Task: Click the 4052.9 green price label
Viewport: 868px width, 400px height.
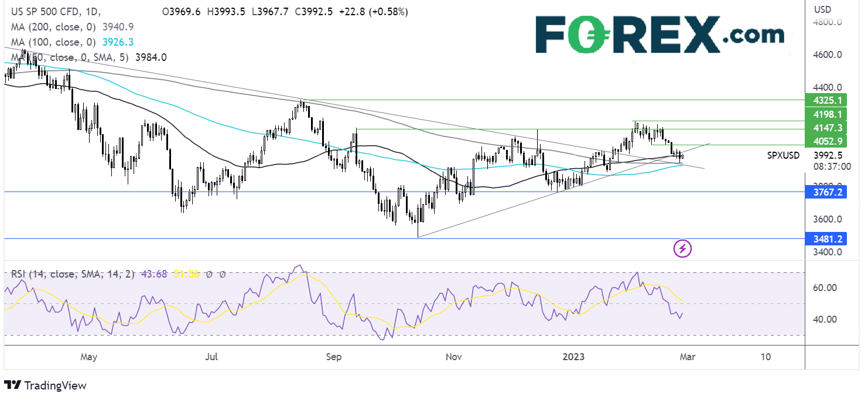Action: (x=826, y=141)
